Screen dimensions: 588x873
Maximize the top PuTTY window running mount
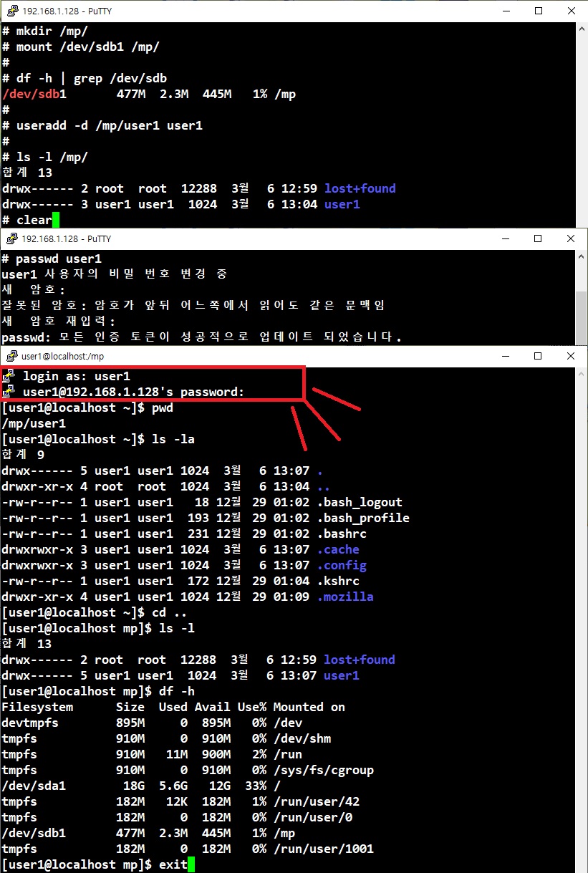pyautogui.click(x=538, y=11)
